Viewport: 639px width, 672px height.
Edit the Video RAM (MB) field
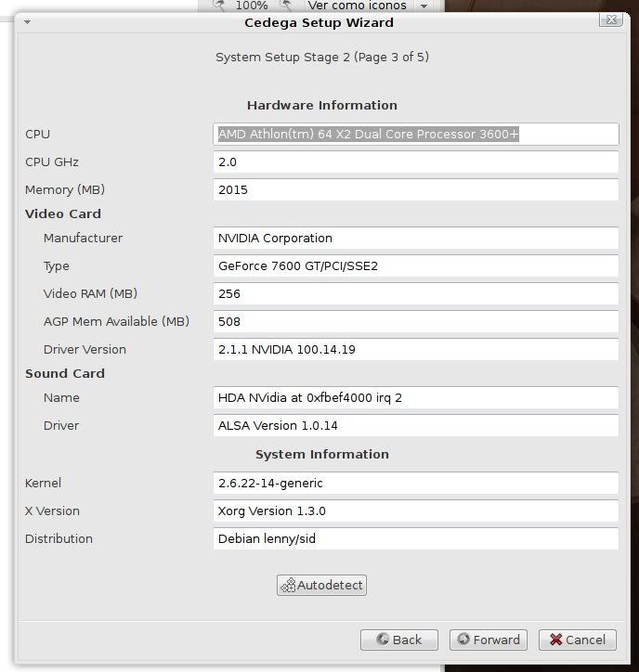(415, 293)
